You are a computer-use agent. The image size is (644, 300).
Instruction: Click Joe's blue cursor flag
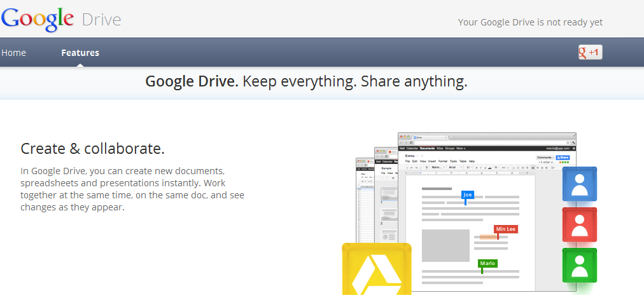[468, 194]
